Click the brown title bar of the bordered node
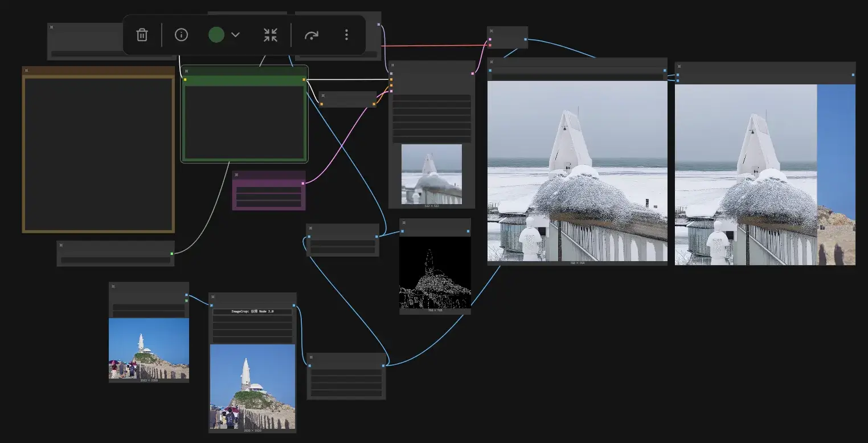The width and height of the screenshot is (868, 443). [99, 71]
